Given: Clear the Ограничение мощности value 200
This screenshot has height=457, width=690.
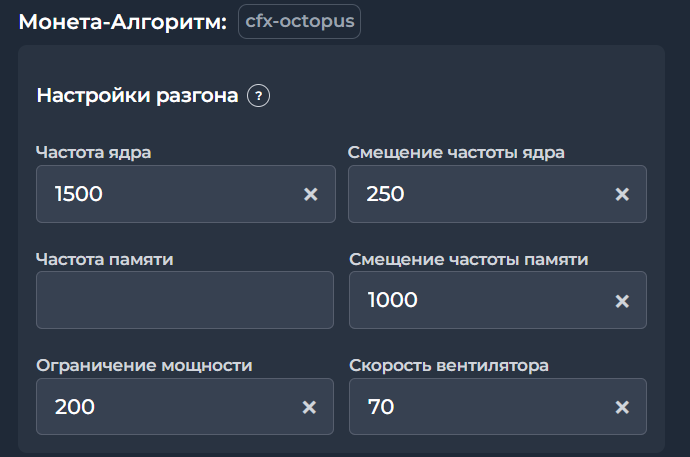Looking at the screenshot, I should [x=310, y=407].
